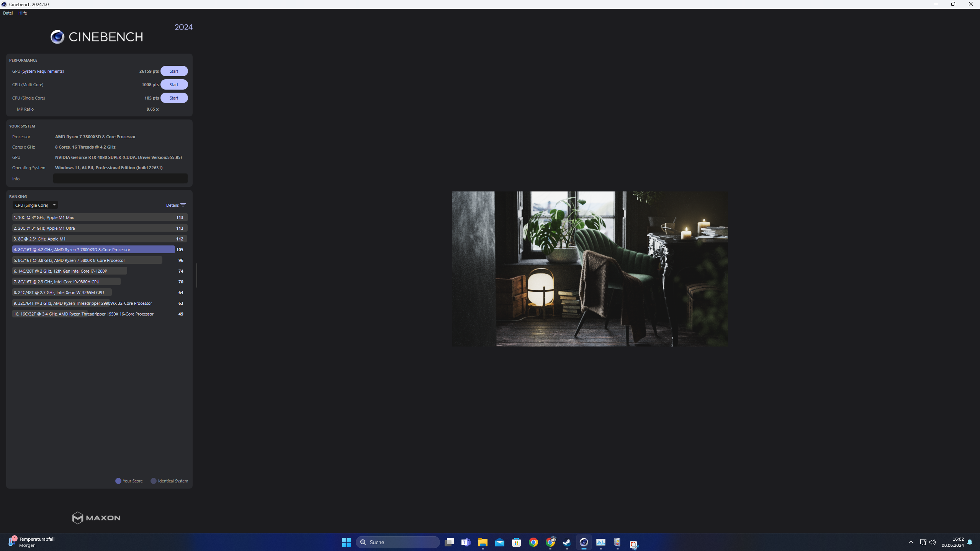Click the Google Chrome taskbar icon

click(x=533, y=541)
